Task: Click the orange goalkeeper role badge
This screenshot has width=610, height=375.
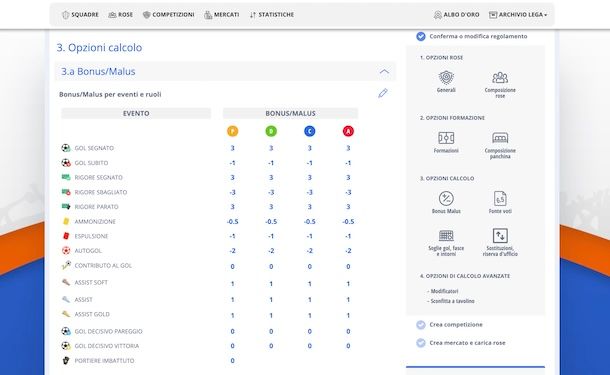Action: 233,131
